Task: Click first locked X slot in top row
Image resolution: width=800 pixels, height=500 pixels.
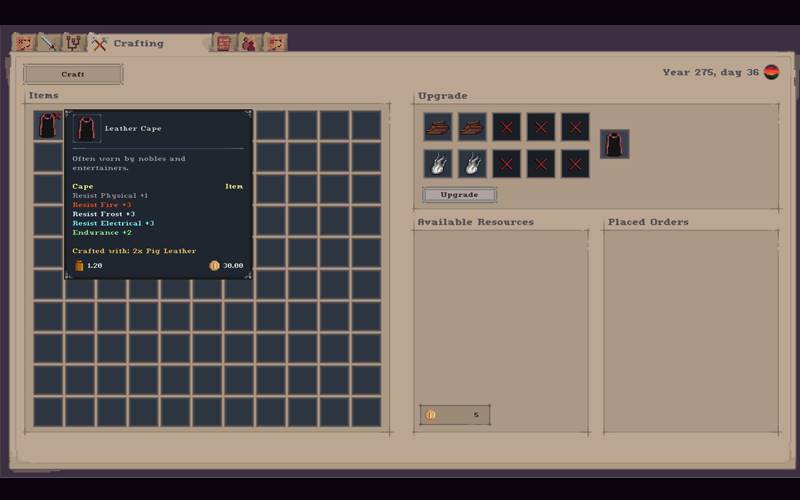Action: (x=506, y=127)
